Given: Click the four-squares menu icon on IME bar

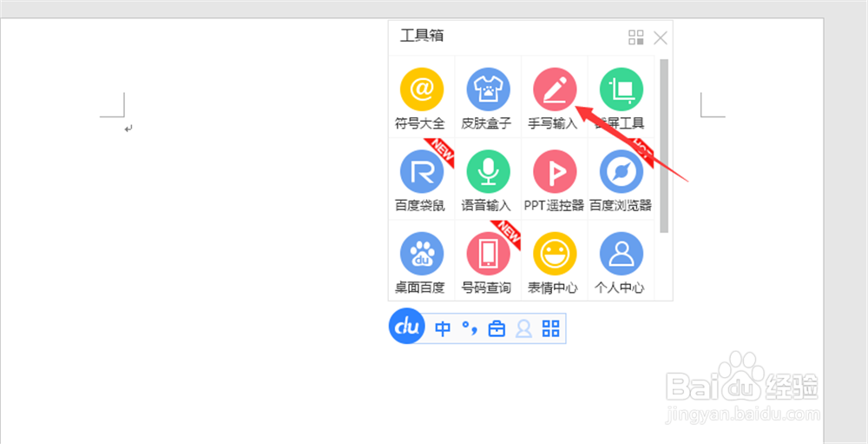Looking at the screenshot, I should coord(551,328).
